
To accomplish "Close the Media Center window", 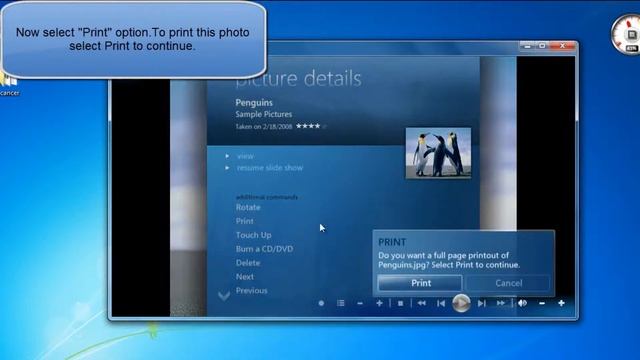I will (x=562, y=46).
